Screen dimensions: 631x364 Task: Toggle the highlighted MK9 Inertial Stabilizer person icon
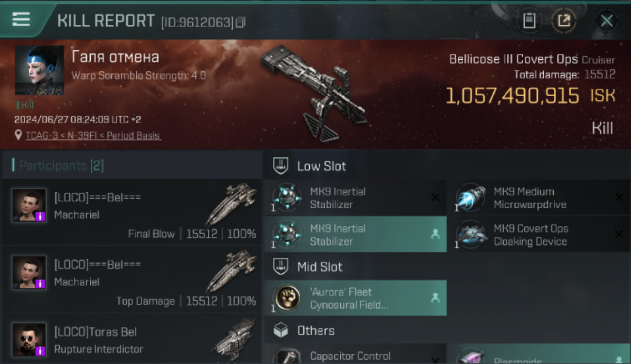435,234
